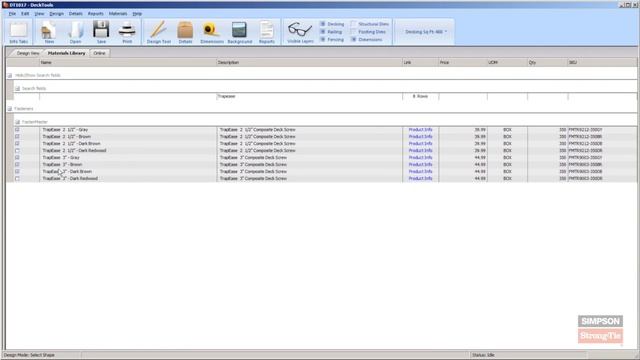
Task: Open the Background image icon
Action: pyautogui.click(x=240, y=32)
